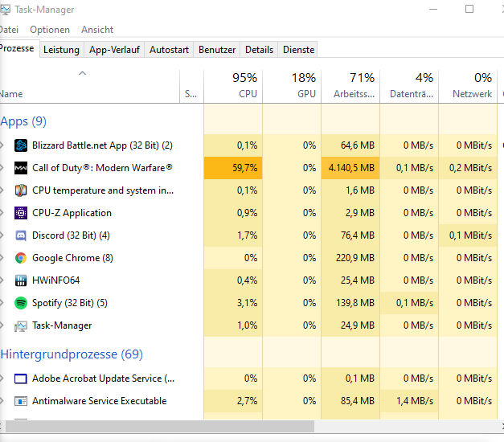The image size is (504, 442).
Task: Sort by the Arbeitsspeicher column header
Action: click(350, 86)
